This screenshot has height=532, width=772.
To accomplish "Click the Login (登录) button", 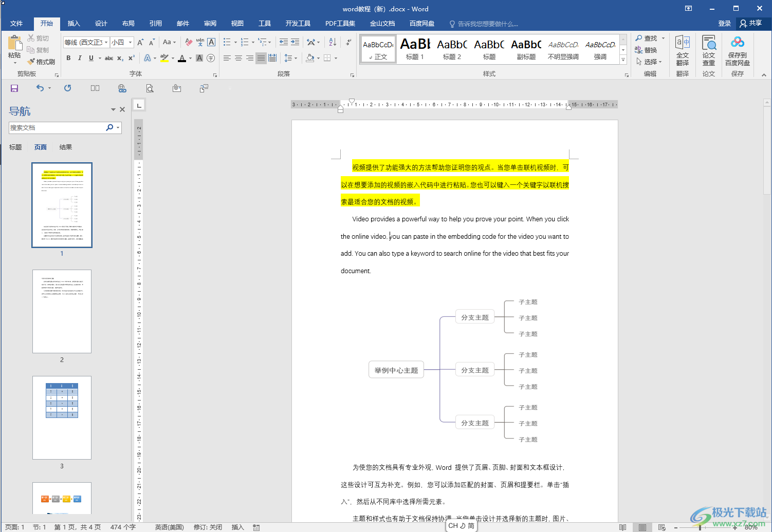I will (725, 24).
